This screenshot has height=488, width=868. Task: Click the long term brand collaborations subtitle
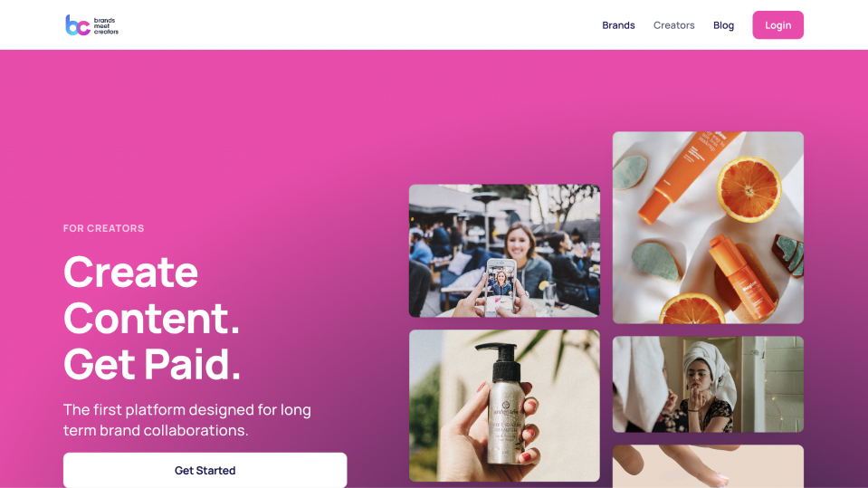tap(187, 420)
